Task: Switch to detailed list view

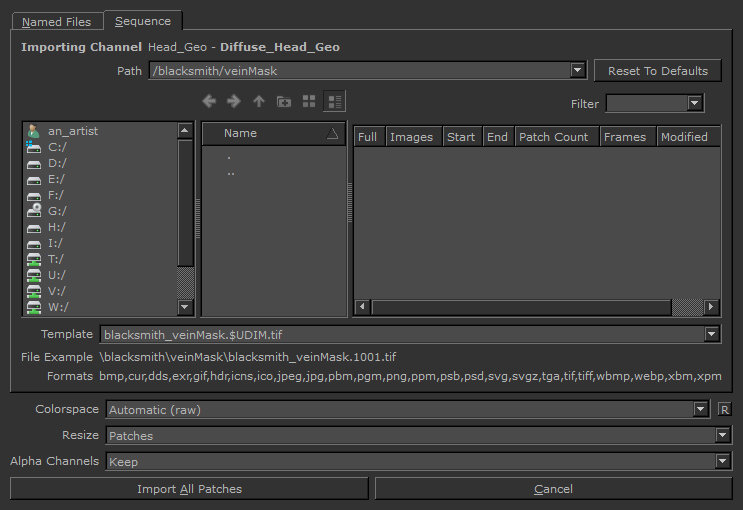Action: [334, 101]
